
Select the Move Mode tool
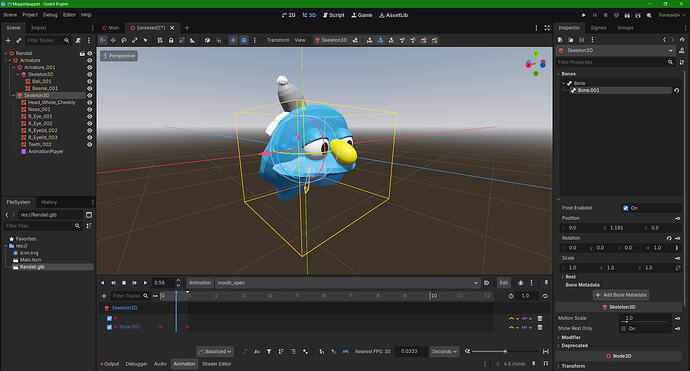pos(113,40)
